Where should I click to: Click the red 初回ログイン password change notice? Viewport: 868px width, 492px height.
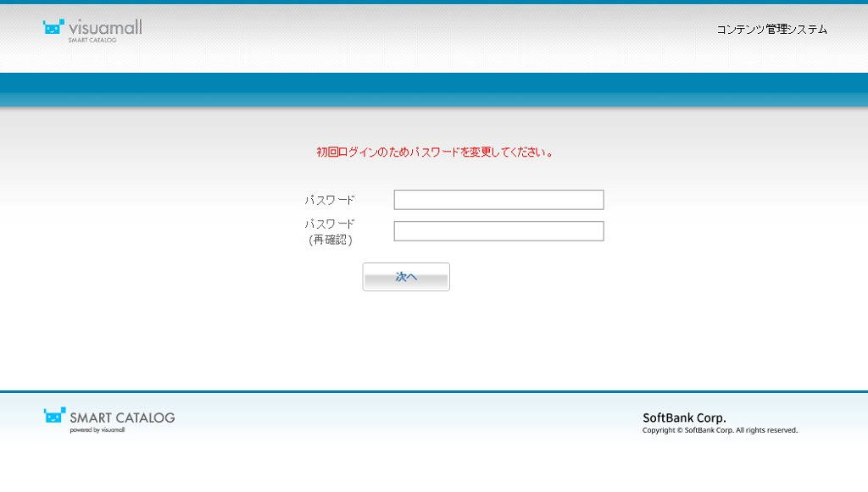point(435,152)
